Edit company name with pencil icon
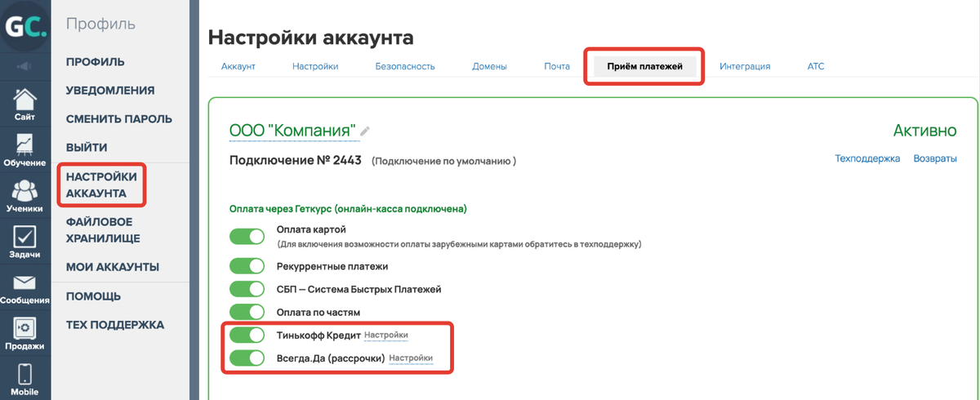Screen dimensions: 980x400 365,131
